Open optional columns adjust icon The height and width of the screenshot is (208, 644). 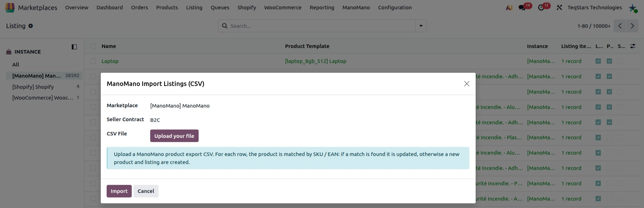point(633,46)
